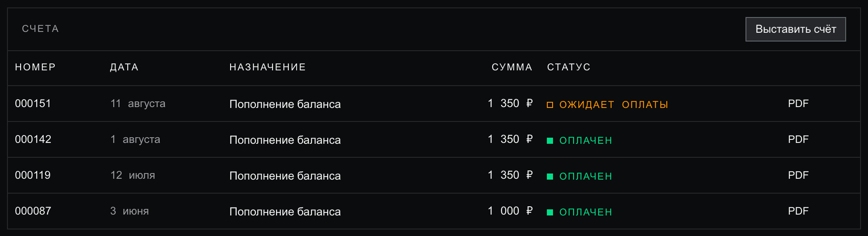Click the СТАТУС column header

(x=569, y=67)
